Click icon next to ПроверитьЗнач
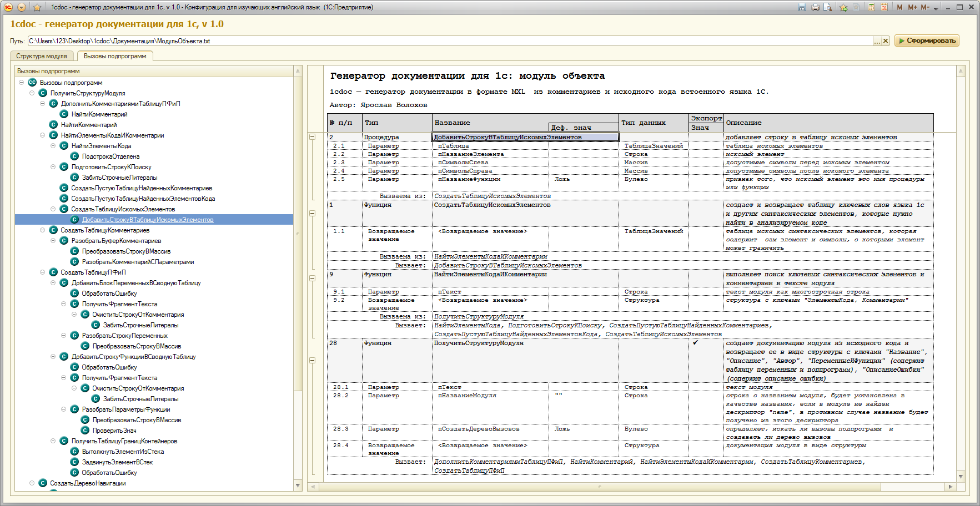 85,431
